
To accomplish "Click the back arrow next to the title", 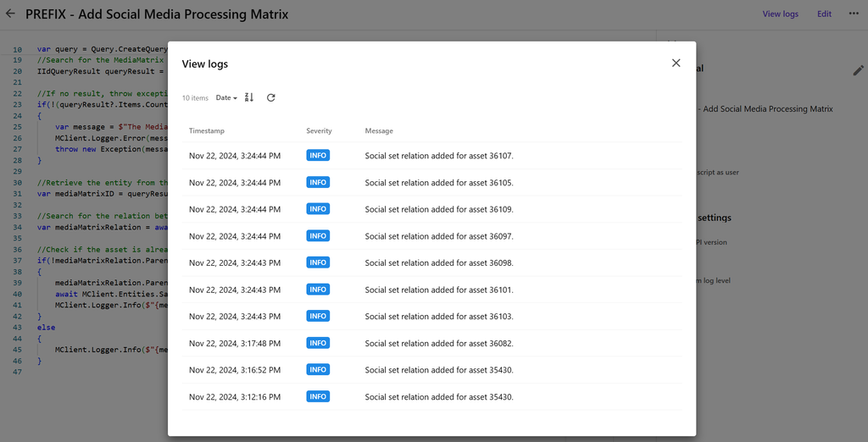I will [10, 14].
